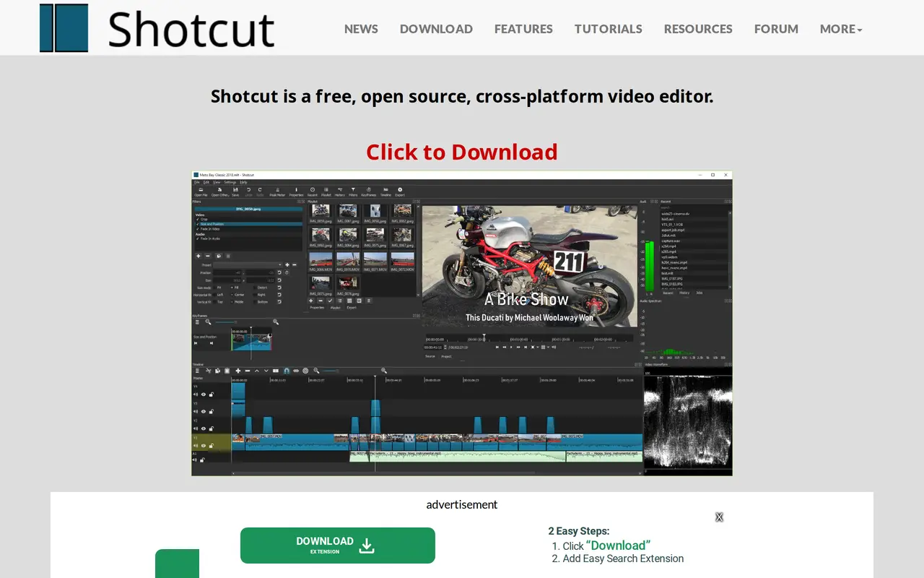Screen dimensions: 924x578
Task: Close the advertisement with X button
Action: pos(719,517)
